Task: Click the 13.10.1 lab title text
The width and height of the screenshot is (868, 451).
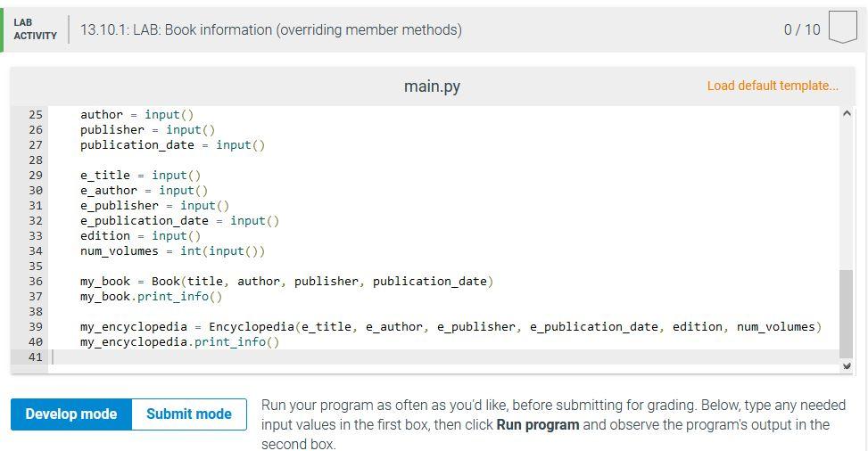Action: [270, 29]
